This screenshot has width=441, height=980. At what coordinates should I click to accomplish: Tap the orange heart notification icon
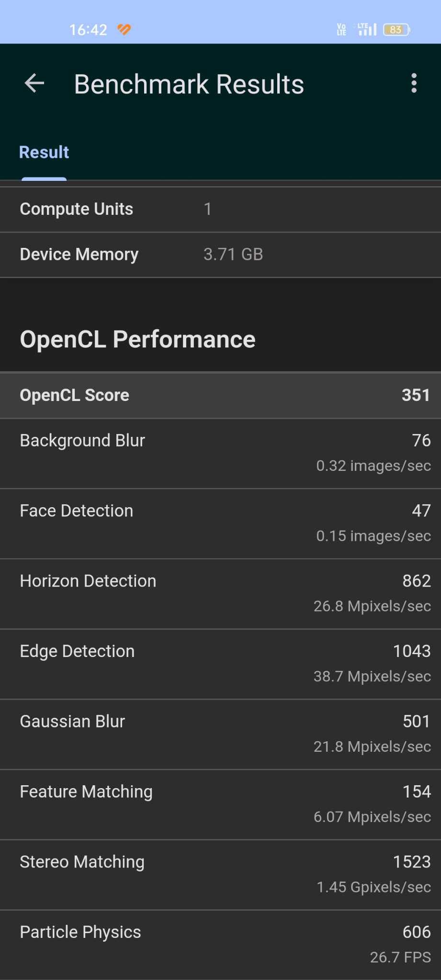[124, 30]
